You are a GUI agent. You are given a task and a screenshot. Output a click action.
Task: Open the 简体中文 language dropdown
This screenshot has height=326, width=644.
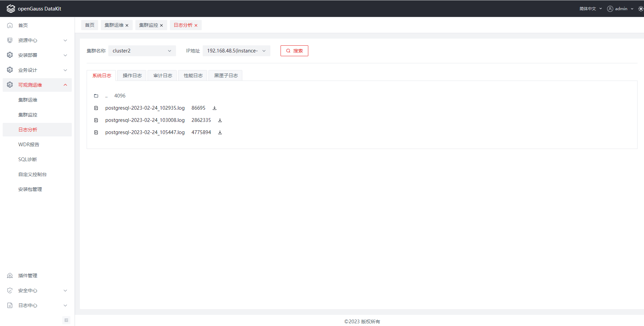pos(590,9)
